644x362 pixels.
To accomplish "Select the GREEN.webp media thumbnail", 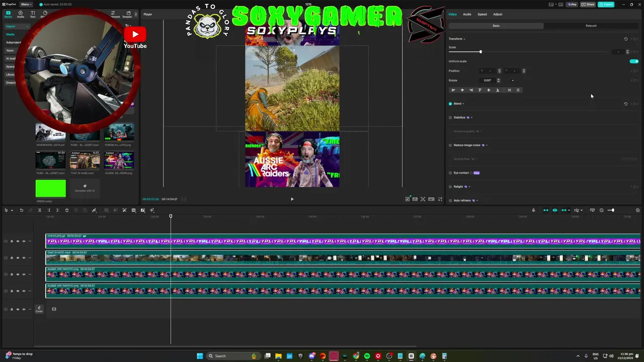I will [x=50, y=188].
